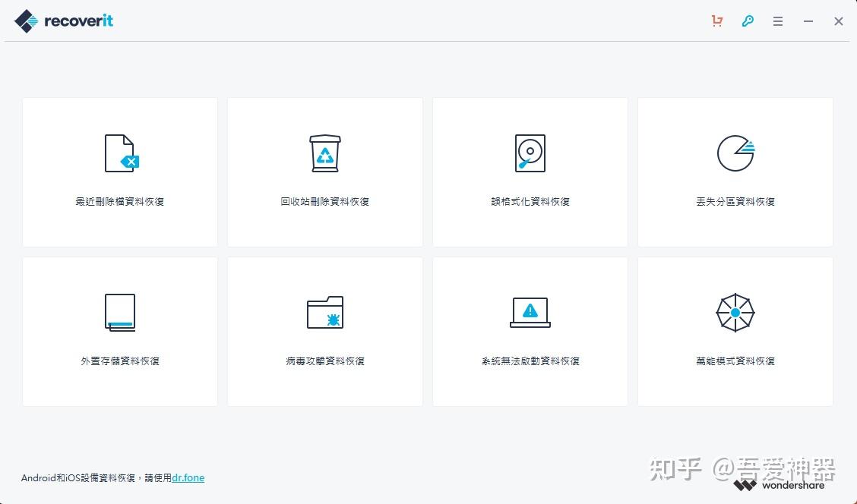
Task: Select 病毒攻擊資料恢復 label
Action: point(325,361)
